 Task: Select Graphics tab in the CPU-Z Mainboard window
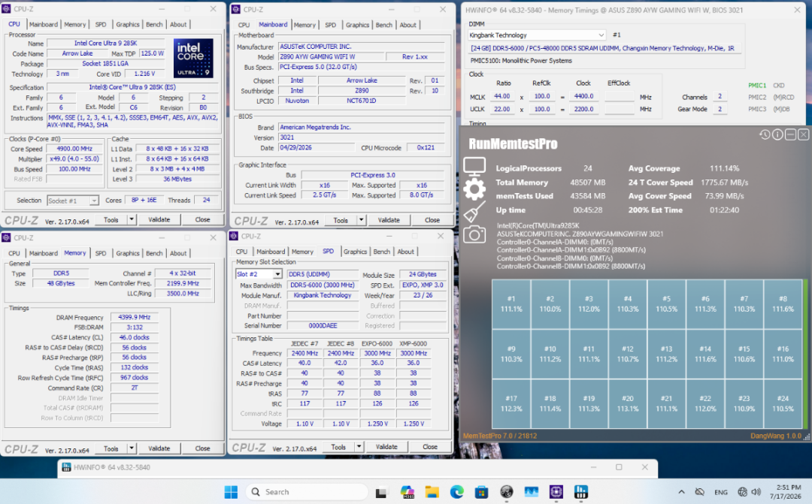(357, 25)
